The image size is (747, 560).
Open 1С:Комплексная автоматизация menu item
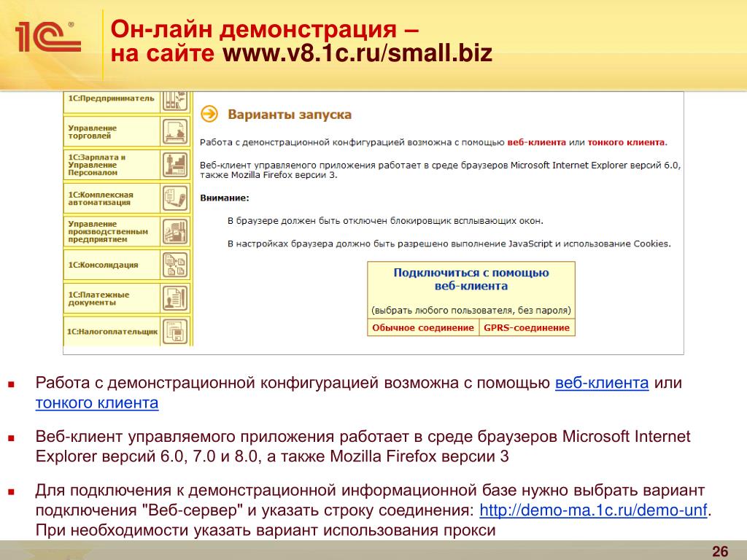[x=101, y=198]
